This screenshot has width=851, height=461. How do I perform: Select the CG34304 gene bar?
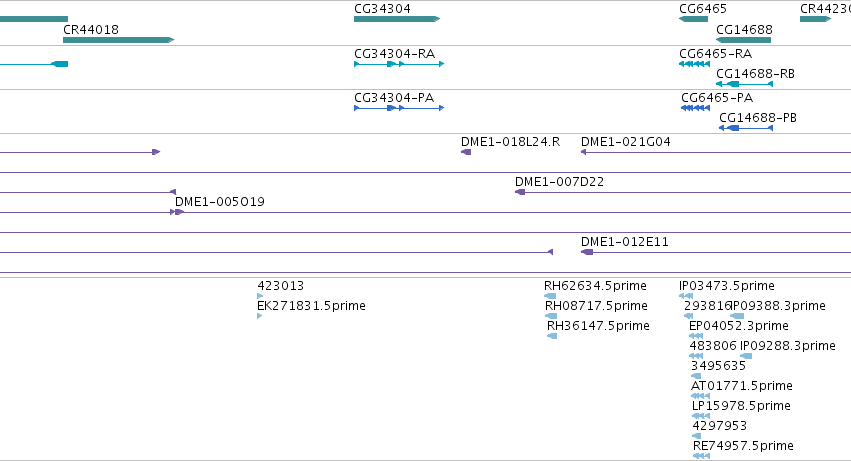tap(397, 19)
